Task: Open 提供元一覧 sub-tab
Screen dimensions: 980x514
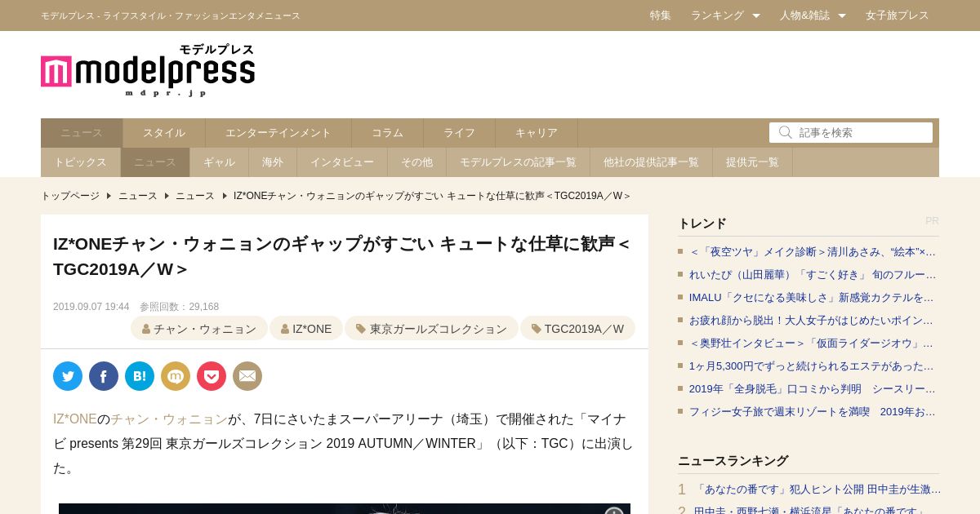Action: pyautogui.click(x=753, y=162)
